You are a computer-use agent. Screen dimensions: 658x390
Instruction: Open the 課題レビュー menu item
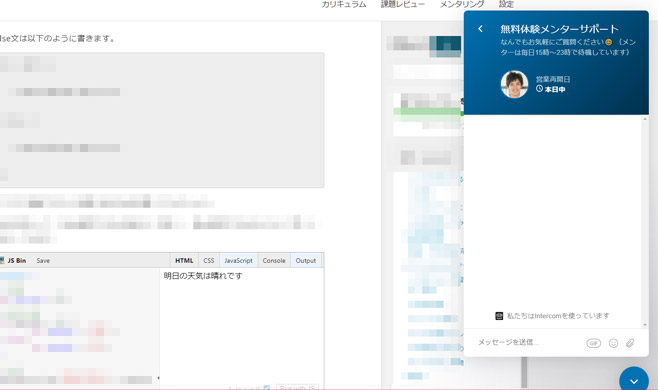[x=402, y=4]
